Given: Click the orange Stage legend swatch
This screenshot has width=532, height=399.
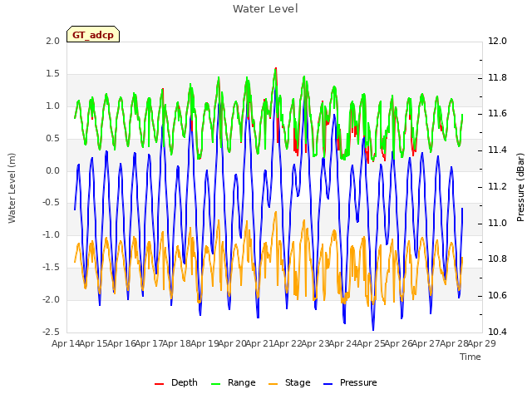Looking at the screenshot, I should pyautogui.click(x=273, y=384).
